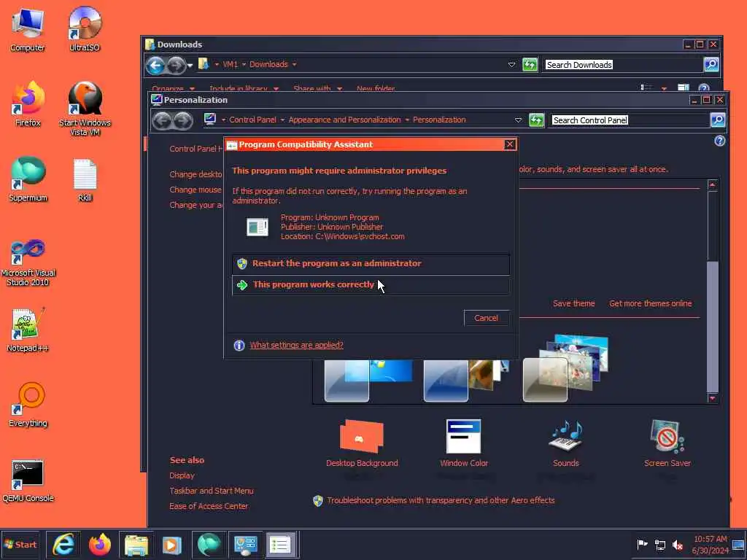
Task: Open the Computer desktop icon
Action: pos(28,30)
